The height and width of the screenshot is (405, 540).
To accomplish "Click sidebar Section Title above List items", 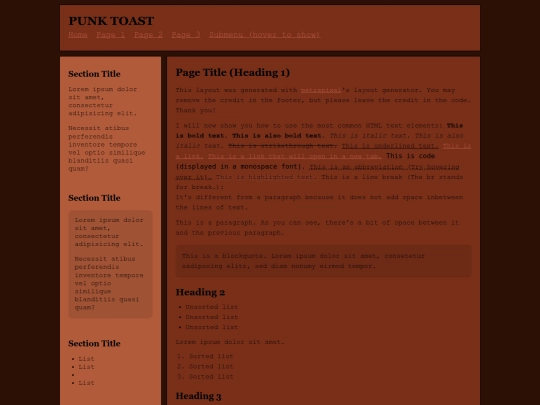I will 94,343.
